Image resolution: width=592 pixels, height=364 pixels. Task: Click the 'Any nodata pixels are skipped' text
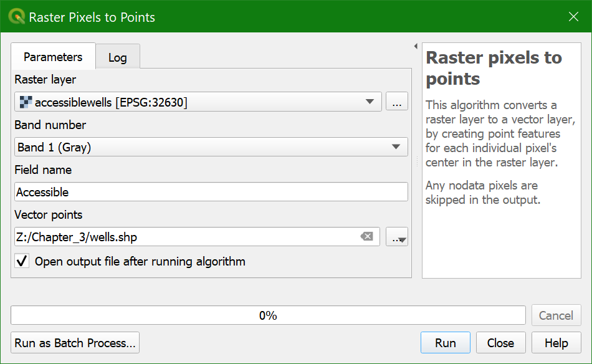coord(483,193)
